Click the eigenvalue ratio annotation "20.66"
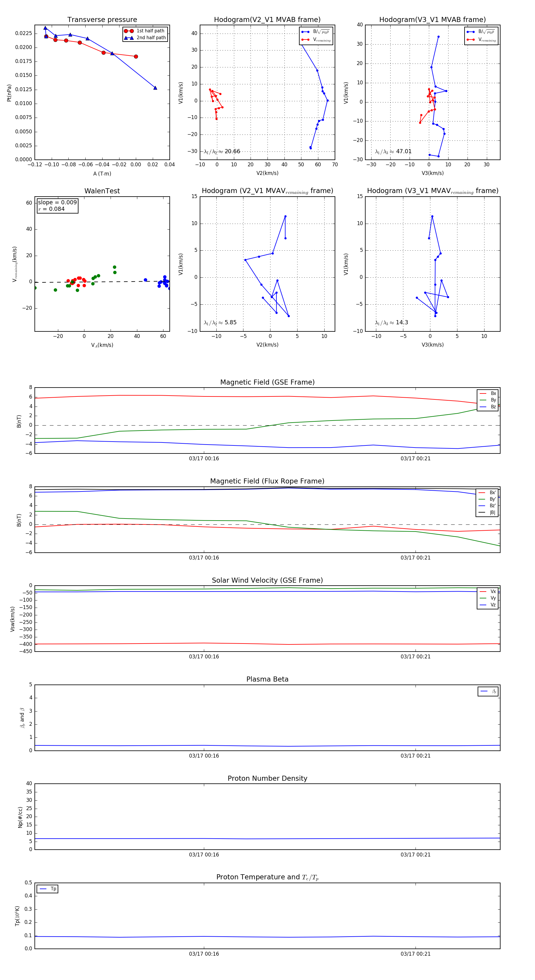 click(222, 151)
